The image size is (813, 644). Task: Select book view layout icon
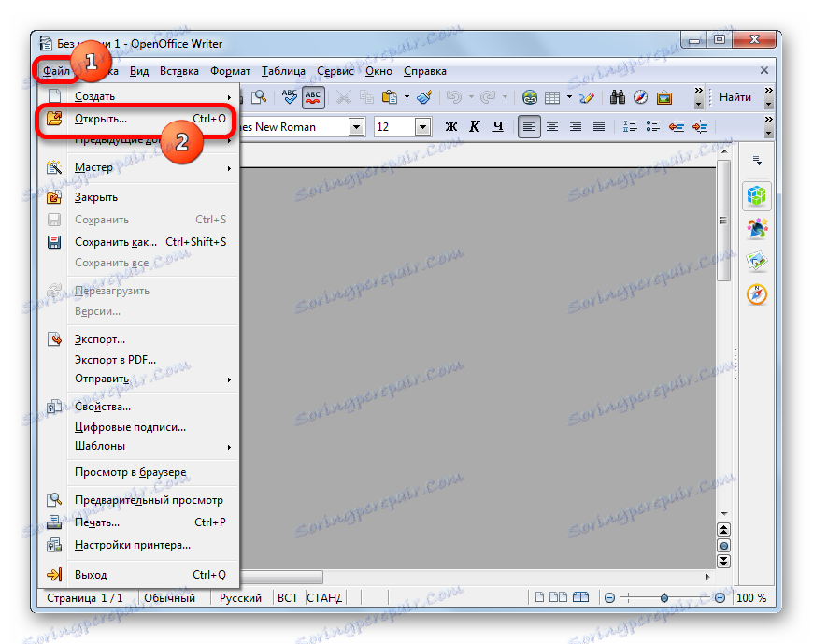[580, 598]
